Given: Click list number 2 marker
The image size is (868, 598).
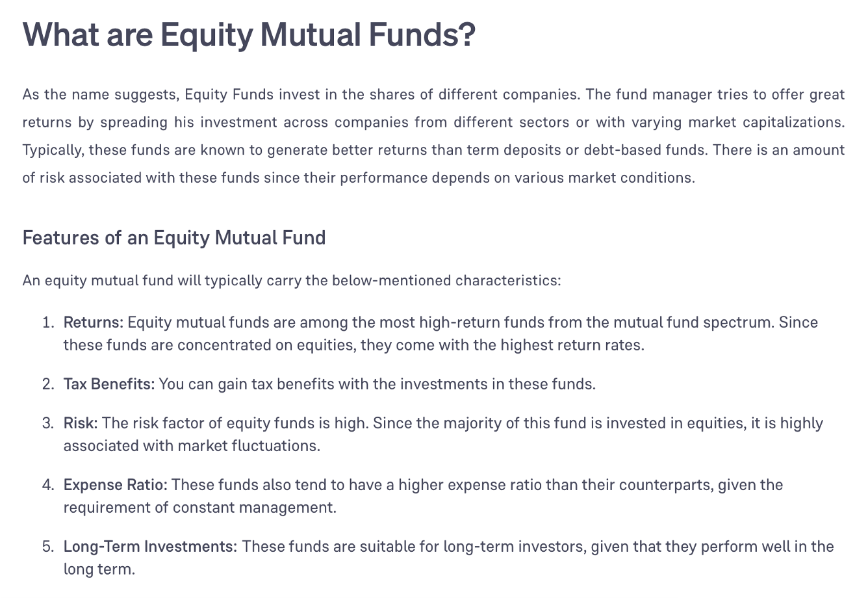Looking at the screenshot, I should (x=48, y=384).
